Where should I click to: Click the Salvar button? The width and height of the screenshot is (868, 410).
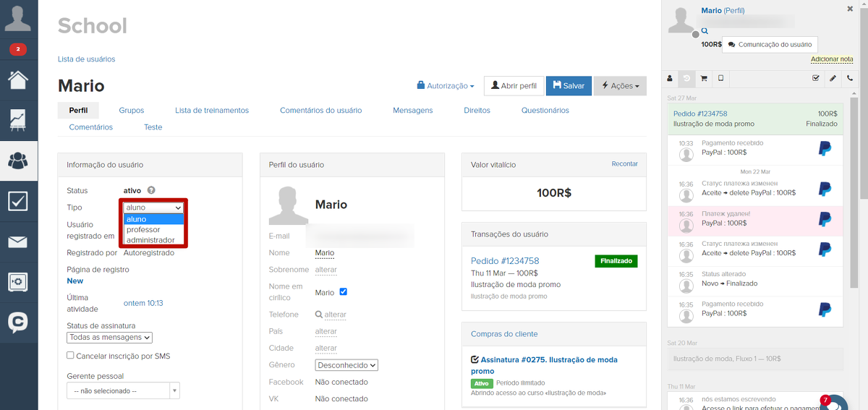click(569, 86)
